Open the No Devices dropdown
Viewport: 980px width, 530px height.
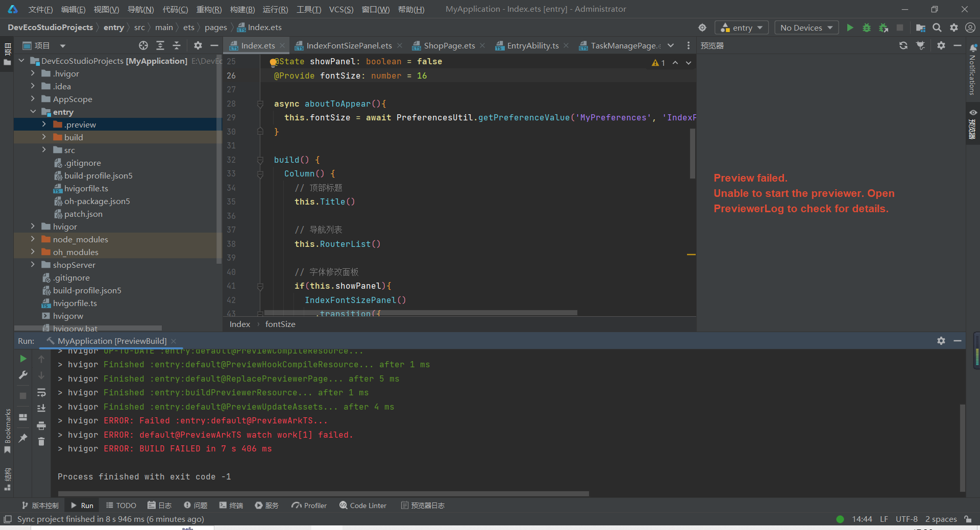tap(806, 28)
